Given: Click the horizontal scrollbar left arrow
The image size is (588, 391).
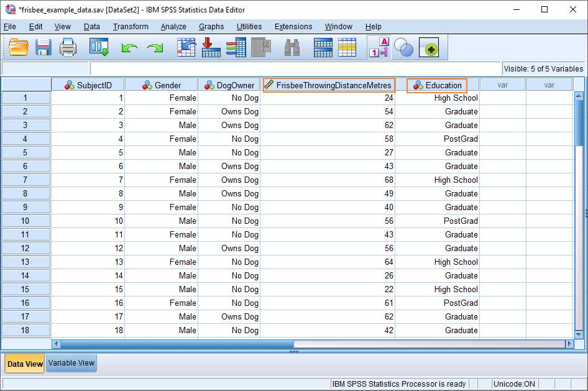Looking at the screenshot, I should click(x=56, y=343).
